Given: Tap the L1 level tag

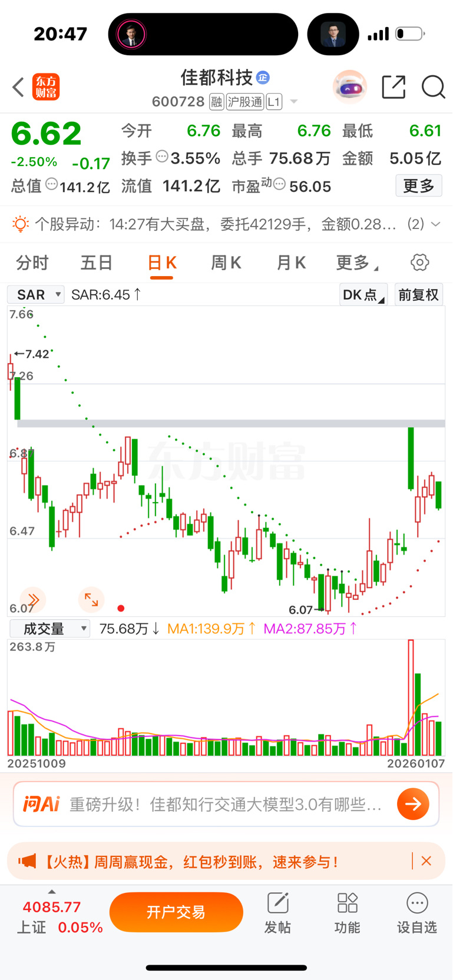Looking at the screenshot, I should pos(274,102).
